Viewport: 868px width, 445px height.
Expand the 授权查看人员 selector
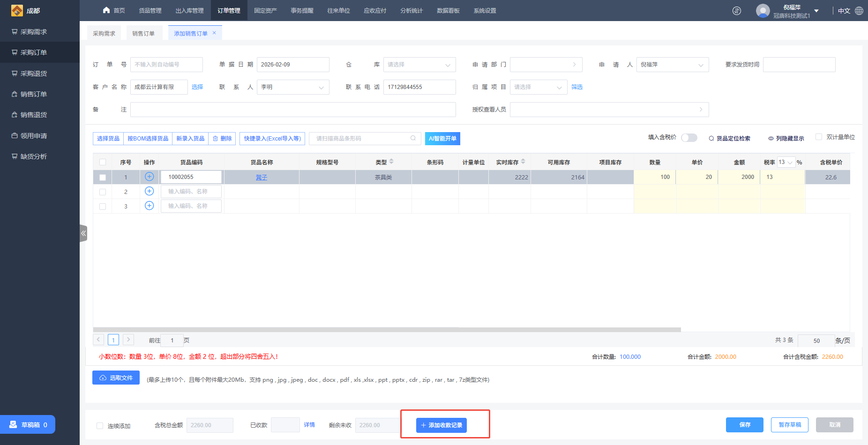click(609, 110)
